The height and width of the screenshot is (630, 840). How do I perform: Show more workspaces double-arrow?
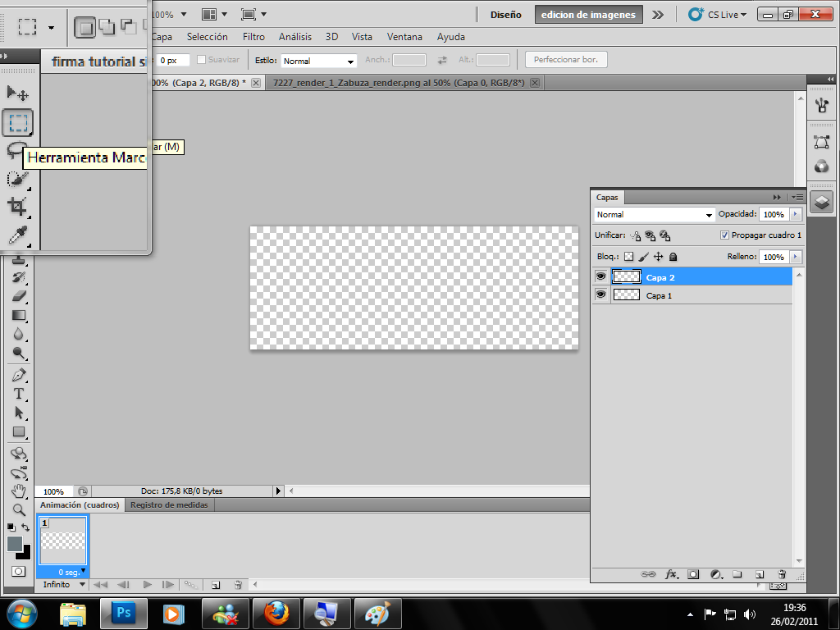click(658, 15)
